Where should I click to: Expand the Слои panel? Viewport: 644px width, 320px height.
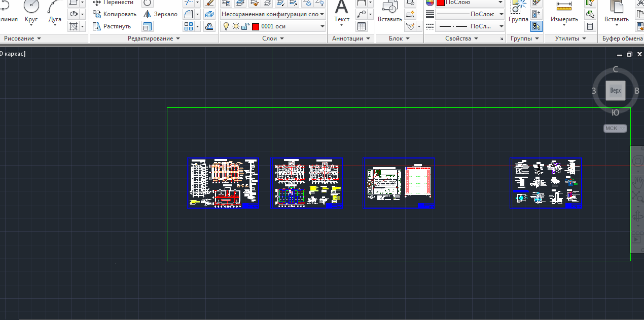272,38
